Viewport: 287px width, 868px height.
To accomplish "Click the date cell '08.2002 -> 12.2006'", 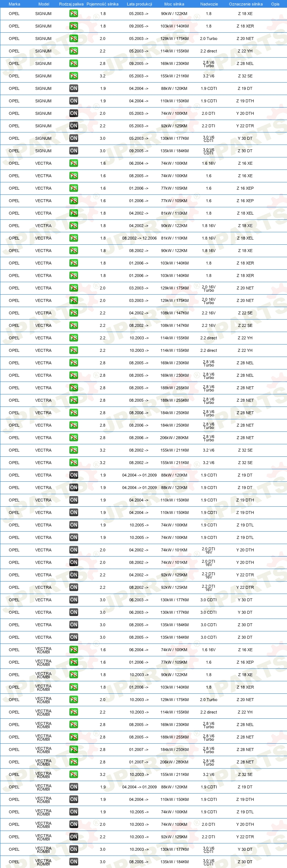I will pyautogui.click(x=139, y=238).
